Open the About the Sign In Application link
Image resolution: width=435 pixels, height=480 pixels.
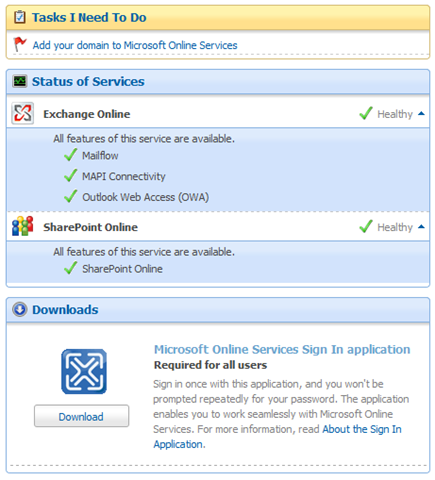[277, 437]
